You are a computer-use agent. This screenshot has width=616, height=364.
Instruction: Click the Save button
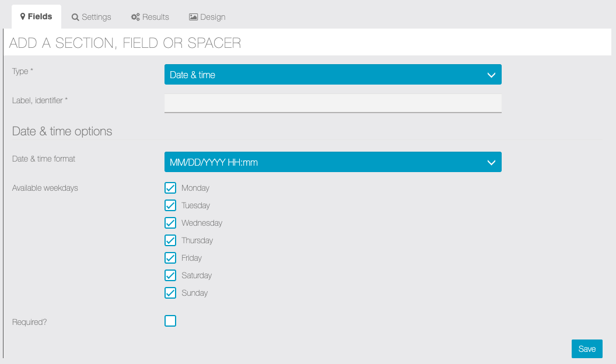587,349
